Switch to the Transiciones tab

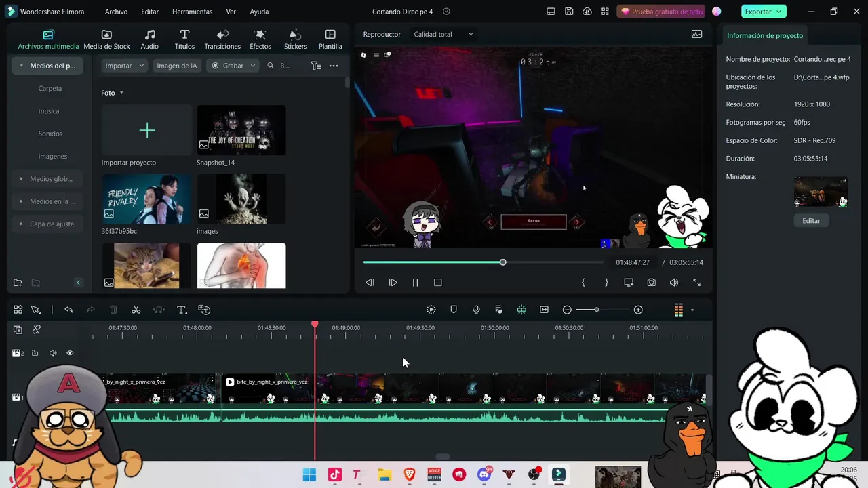pos(222,40)
